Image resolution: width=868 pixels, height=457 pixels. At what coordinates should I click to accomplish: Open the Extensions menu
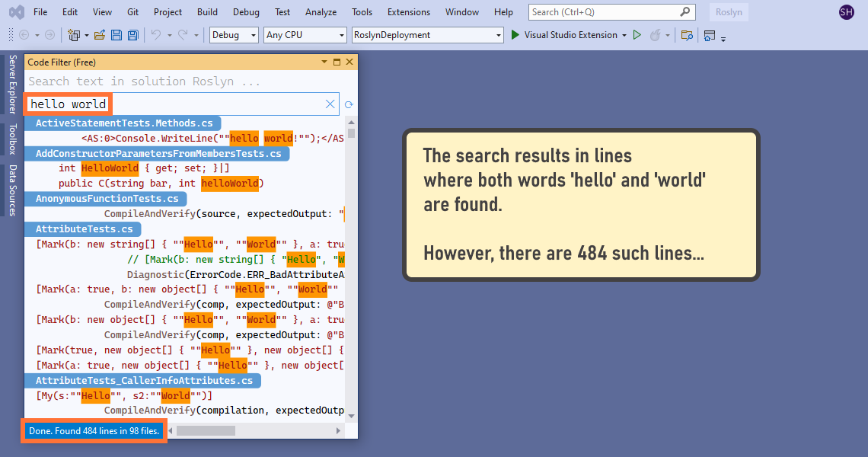[x=408, y=12]
